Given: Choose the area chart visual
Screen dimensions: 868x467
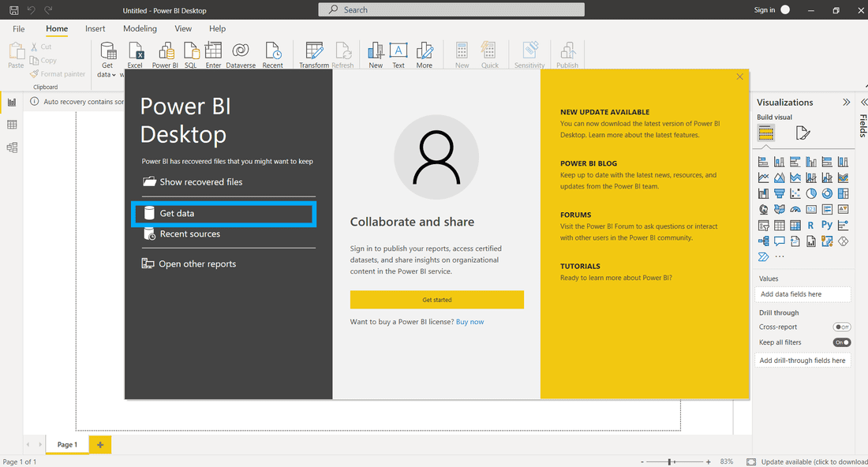Looking at the screenshot, I should [x=779, y=177].
